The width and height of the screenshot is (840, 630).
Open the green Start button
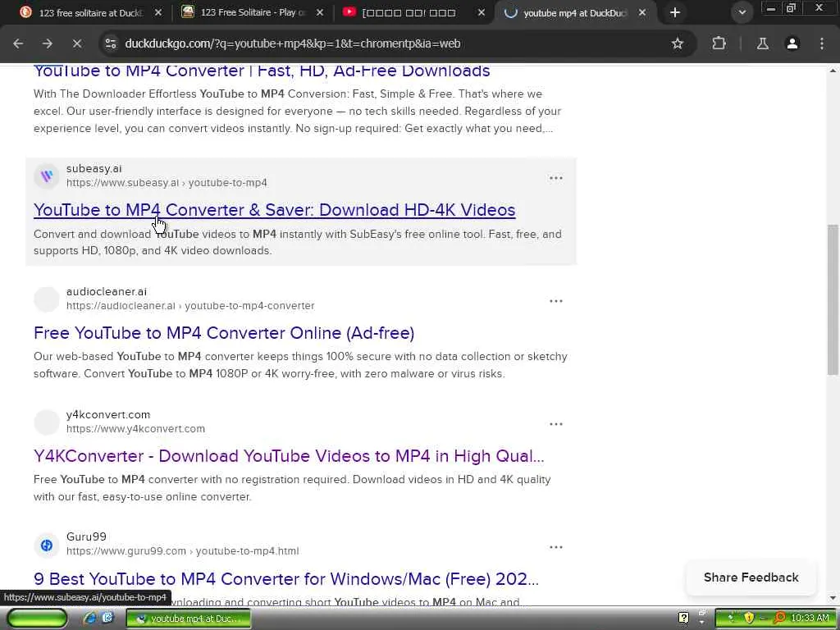38,619
